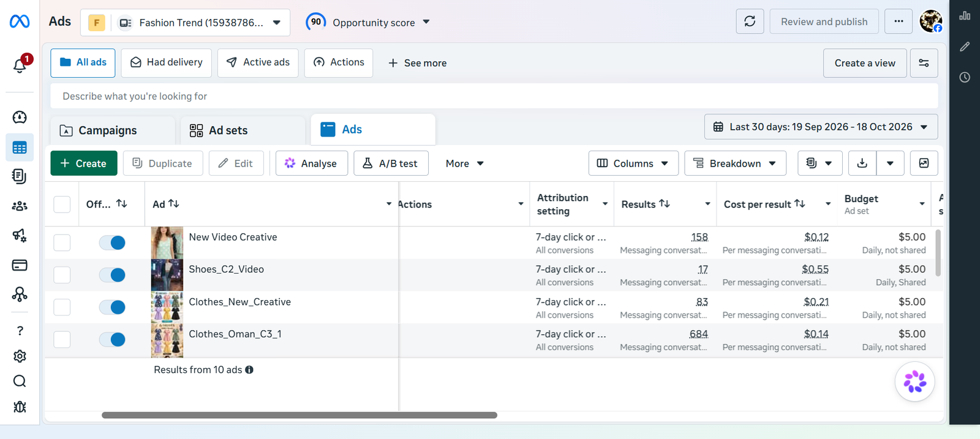980x439 pixels.
Task: Open Search magnifier icon in sidebar
Action: (20, 381)
